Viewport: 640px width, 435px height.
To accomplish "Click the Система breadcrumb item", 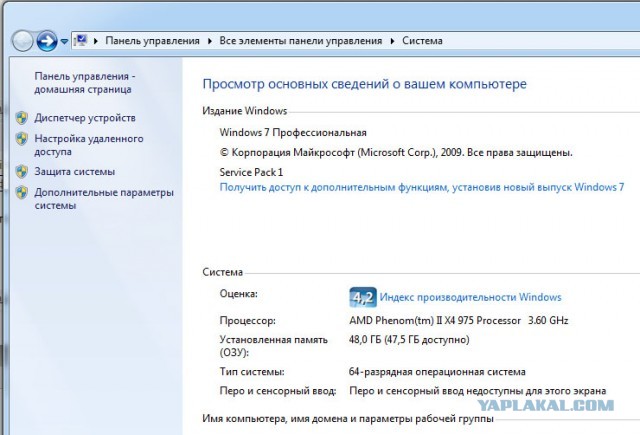I will point(422,41).
